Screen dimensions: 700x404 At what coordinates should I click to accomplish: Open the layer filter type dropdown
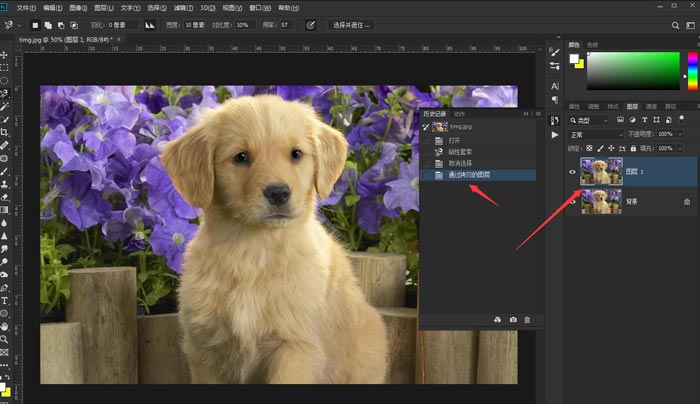click(x=588, y=120)
